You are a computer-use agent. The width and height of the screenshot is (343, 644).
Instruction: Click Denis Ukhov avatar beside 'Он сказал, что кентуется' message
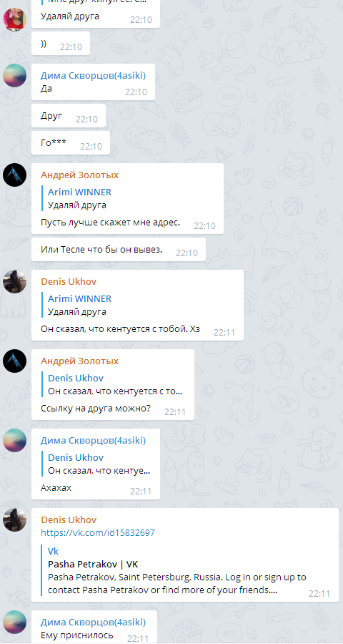[15, 282]
